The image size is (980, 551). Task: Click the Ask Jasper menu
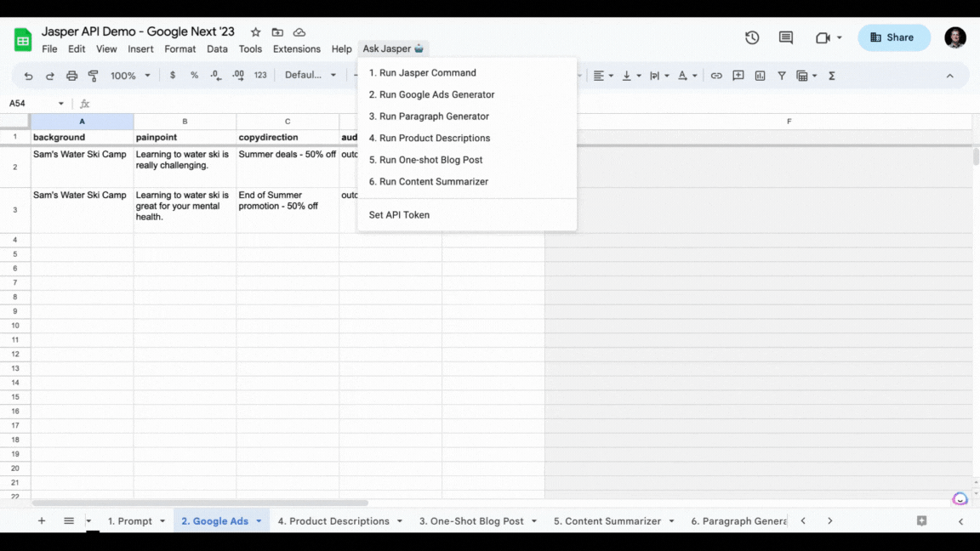[x=393, y=48]
